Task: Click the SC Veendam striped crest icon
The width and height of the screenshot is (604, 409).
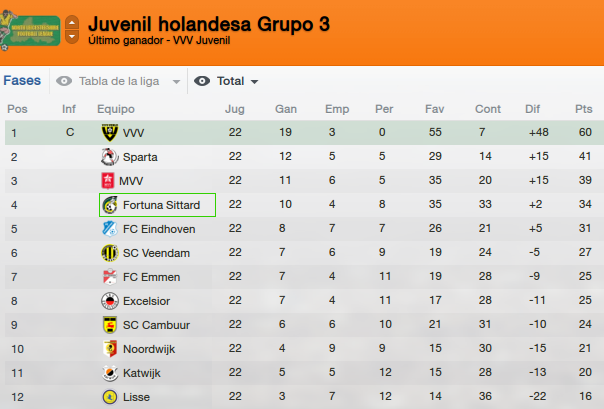Action: point(109,253)
